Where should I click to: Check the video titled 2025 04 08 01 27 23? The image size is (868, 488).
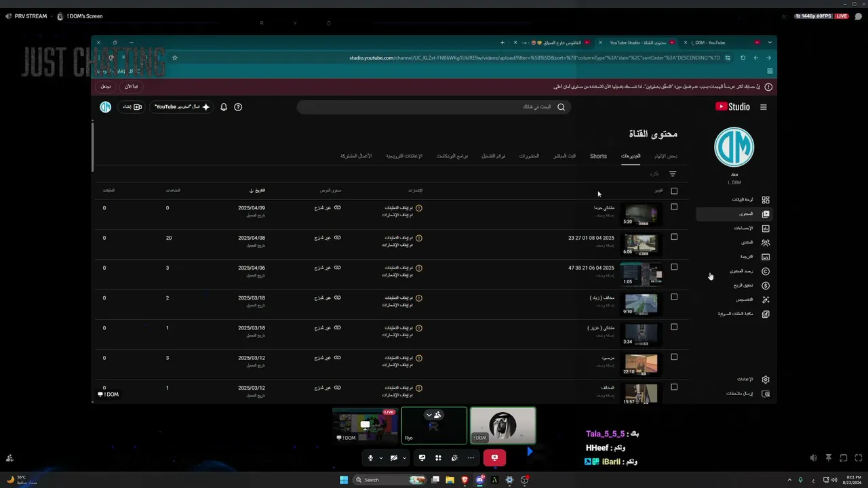[674, 237]
